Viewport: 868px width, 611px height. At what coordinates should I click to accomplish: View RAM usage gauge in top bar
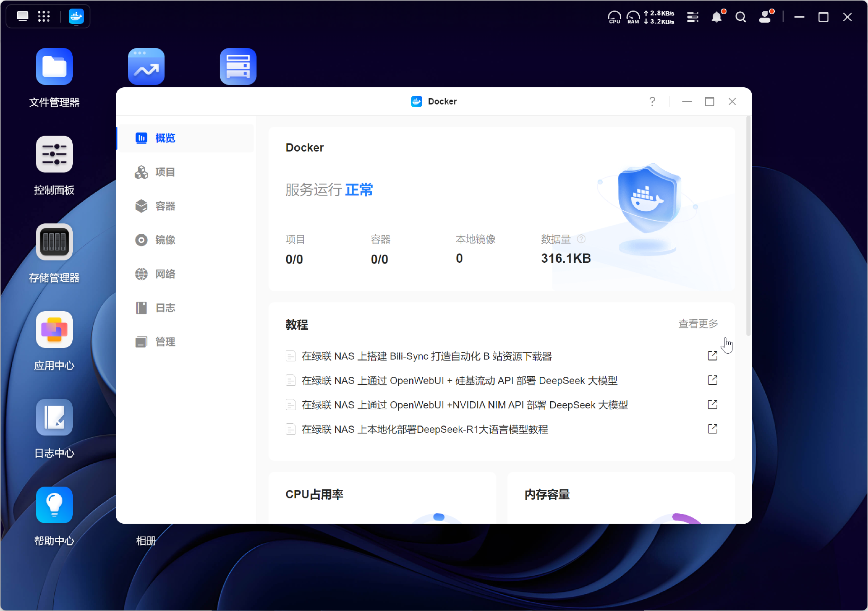point(633,17)
